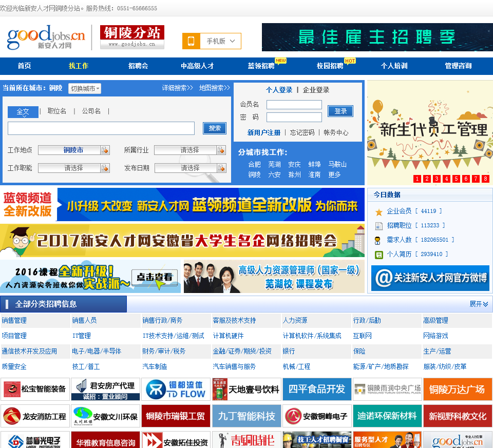Select the 公司名 search tab

coord(91,111)
